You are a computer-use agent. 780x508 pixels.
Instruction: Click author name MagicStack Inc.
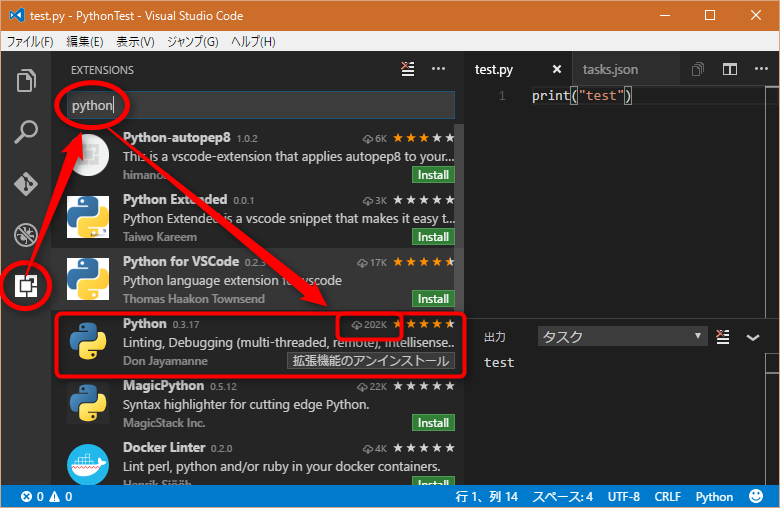click(164, 423)
